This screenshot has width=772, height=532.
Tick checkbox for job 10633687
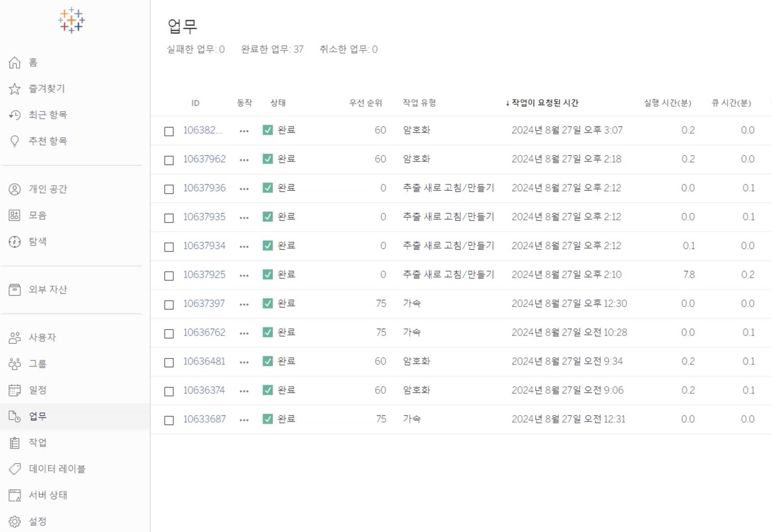click(x=169, y=420)
